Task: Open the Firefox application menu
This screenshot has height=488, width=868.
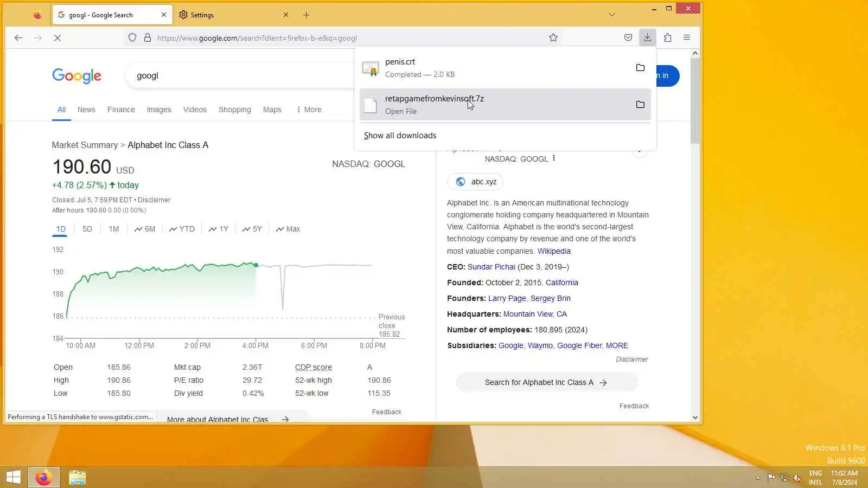Action: pyautogui.click(x=687, y=38)
